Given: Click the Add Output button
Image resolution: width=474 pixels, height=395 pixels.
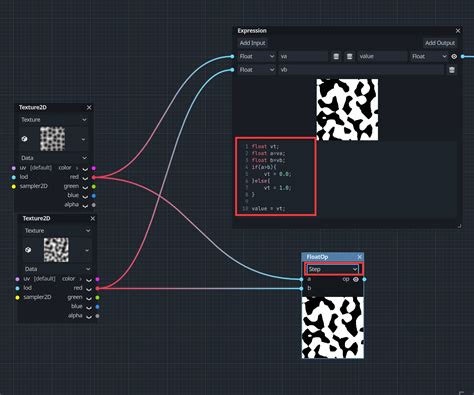Looking at the screenshot, I should (440, 43).
